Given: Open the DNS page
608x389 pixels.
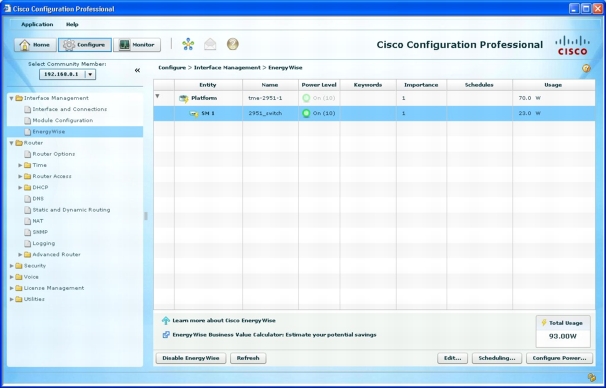Looking at the screenshot, I should tap(38, 199).
